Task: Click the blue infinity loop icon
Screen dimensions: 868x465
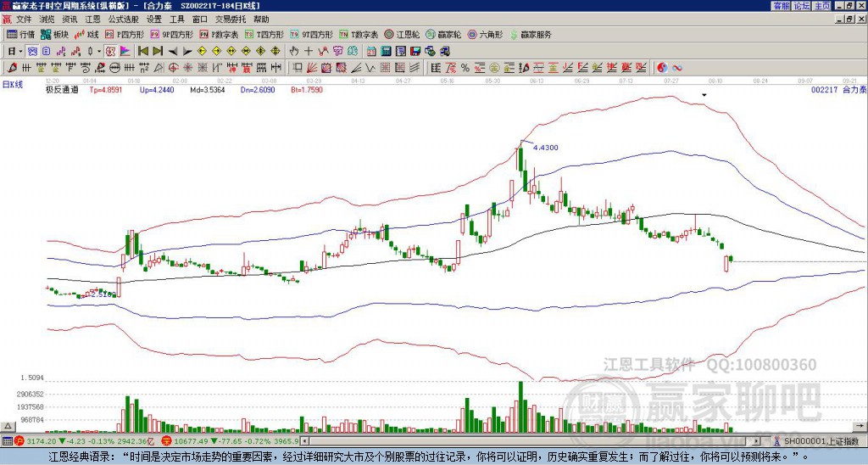Action: click(677, 68)
